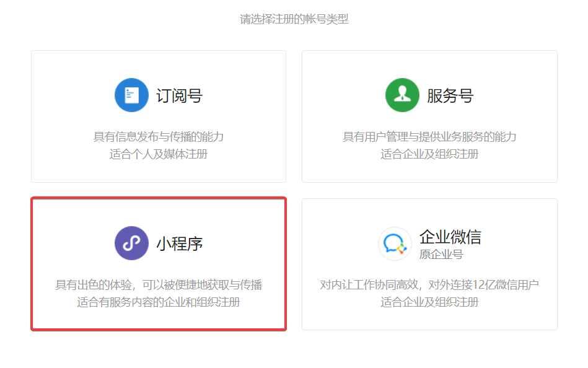Click the 请选择注册的帐号类型 heading
Viewport: 588px width, 368px height.
click(x=294, y=19)
